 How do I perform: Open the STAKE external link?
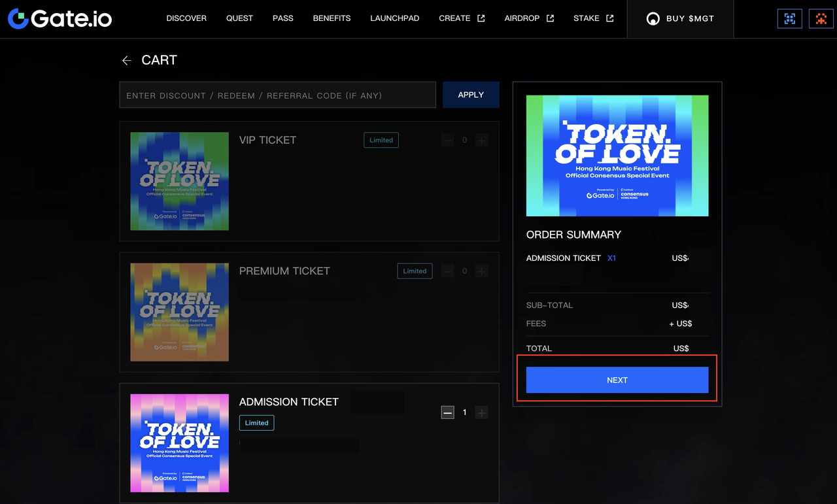tap(593, 18)
